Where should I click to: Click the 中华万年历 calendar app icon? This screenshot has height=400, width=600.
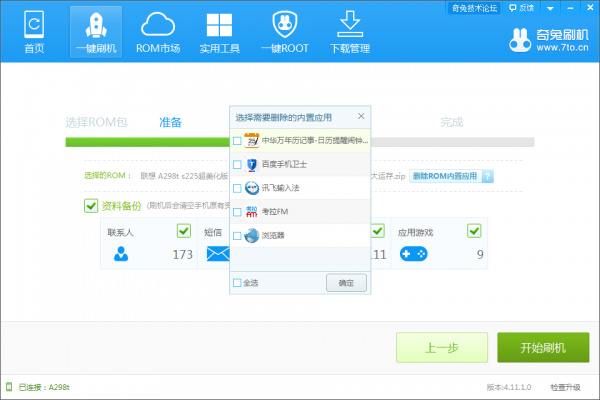click(x=252, y=141)
